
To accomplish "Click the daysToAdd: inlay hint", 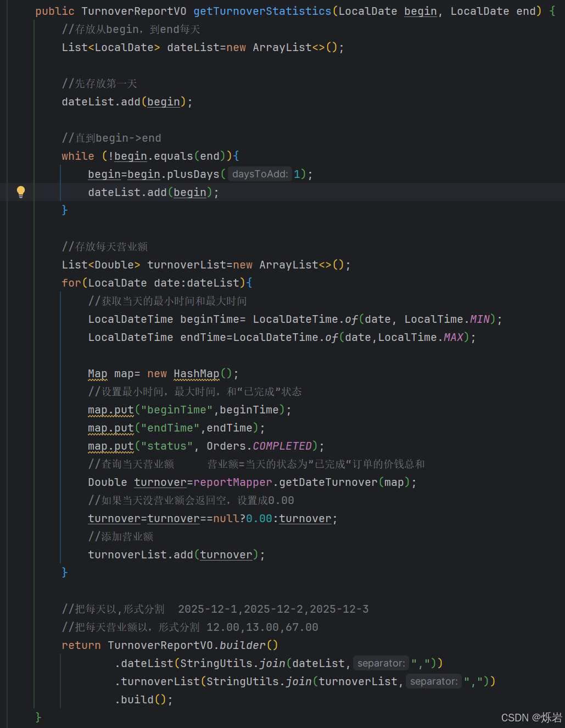I will click(x=260, y=174).
